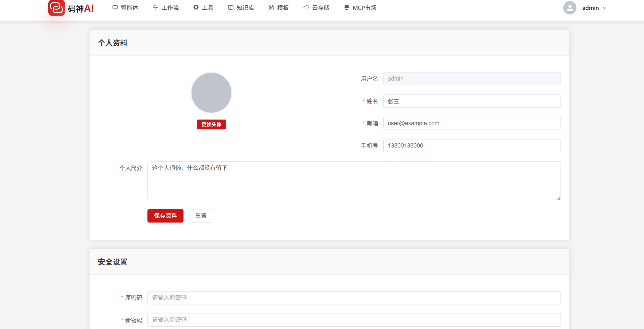This screenshot has height=329, width=644.
Task: Focus the 邮箱 input field
Action: (472, 123)
